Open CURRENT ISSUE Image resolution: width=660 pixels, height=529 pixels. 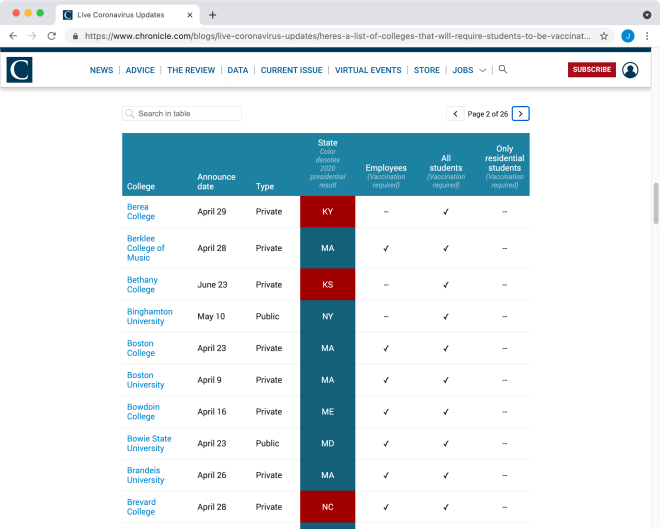(x=292, y=70)
